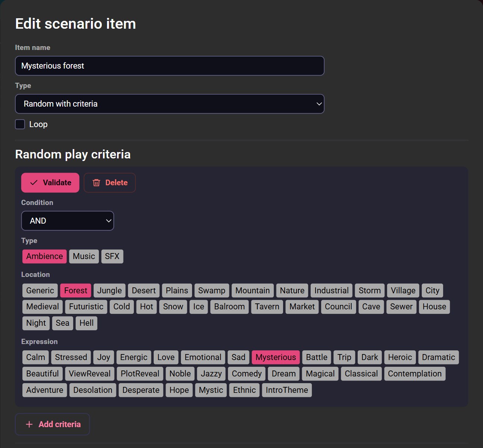
Task: Select the Heroic expression tag
Action: [x=400, y=357]
